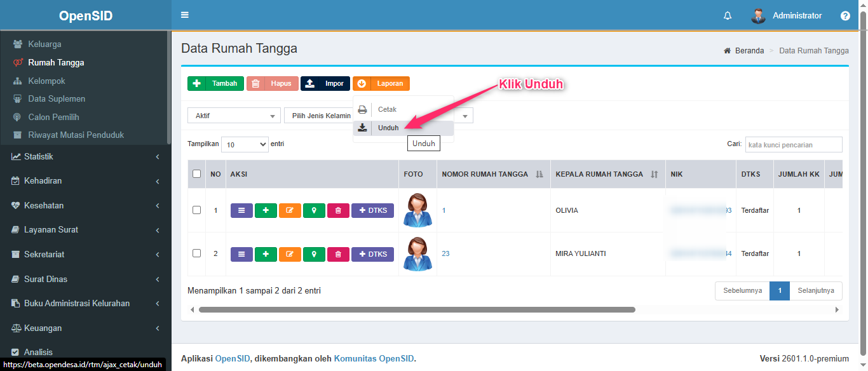Image resolution: width=868 pixels, height=371 pixels.
Task: Click the purple list icon for OLIVIA
Action: tap(241, 210)
